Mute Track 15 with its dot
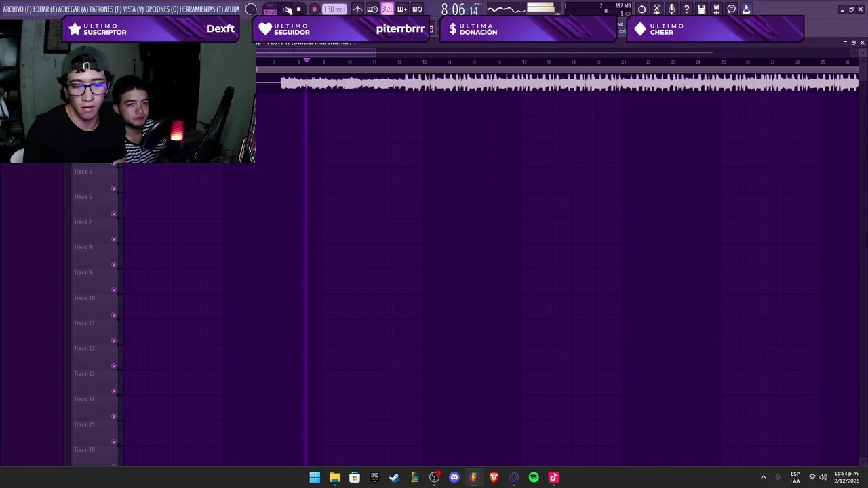The image size is (868, 488). pos(113,442)
